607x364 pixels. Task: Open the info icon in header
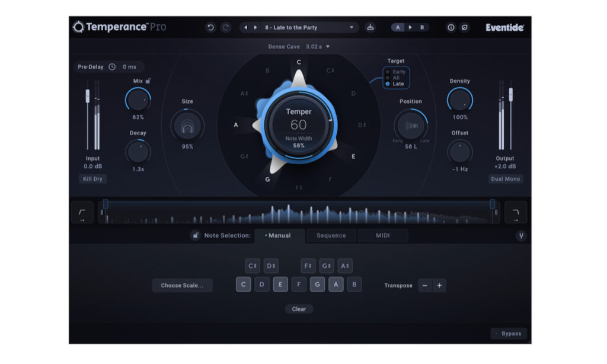[x=451, y=27]
